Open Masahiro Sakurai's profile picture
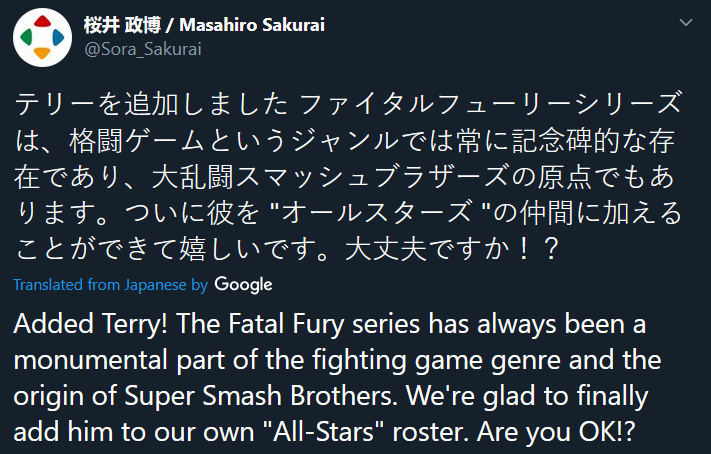This screenshot has height=454, width=711. click(42, 37)
